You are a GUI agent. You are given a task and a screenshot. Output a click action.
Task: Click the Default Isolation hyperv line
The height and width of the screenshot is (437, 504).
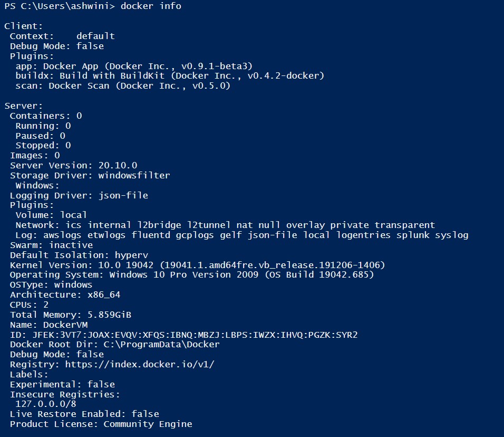(x=76, y=254)
